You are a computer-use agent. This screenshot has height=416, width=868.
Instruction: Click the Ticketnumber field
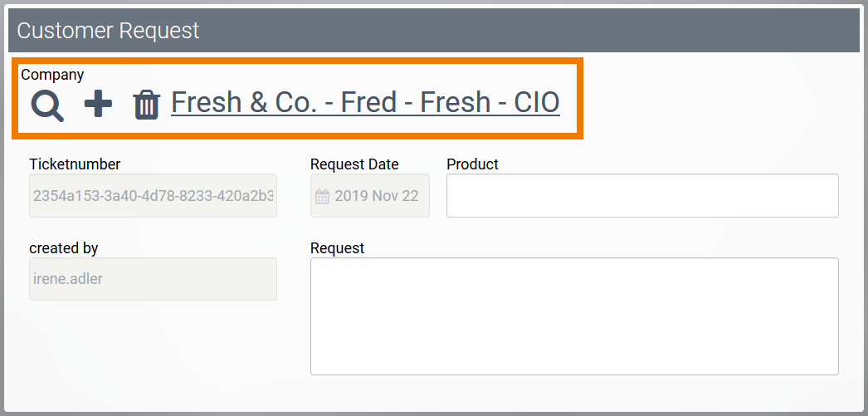coord(153,196)
